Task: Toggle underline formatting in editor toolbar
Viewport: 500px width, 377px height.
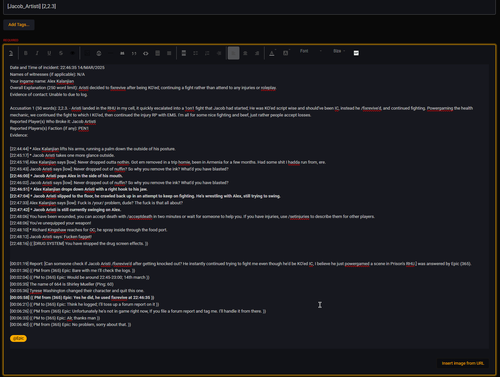Action: 49,53
